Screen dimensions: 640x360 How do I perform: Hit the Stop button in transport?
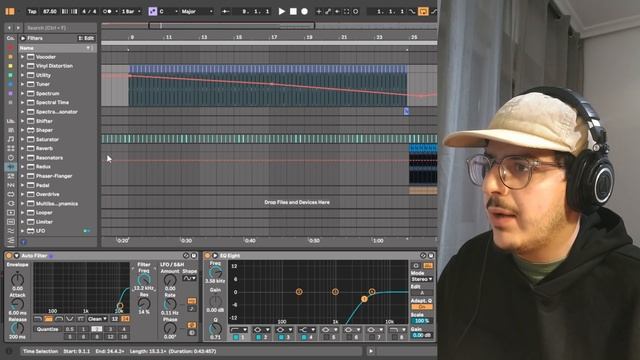[293, 11]
